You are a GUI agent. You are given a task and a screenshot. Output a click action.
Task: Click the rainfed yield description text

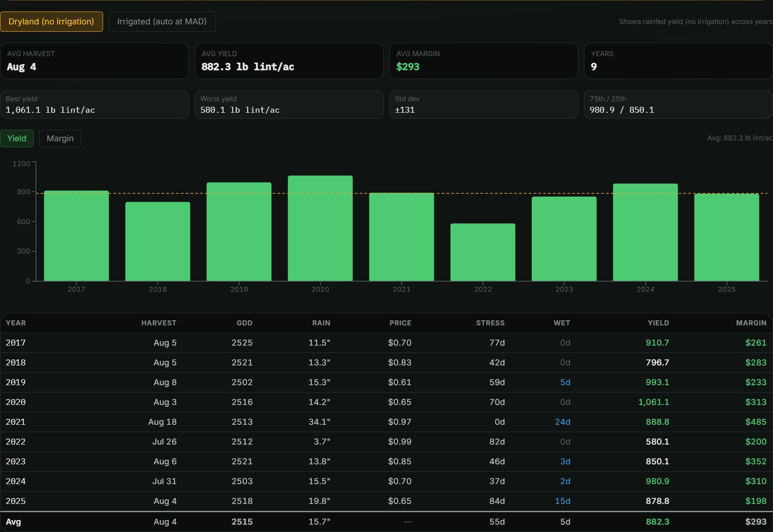tap(696, 22)
